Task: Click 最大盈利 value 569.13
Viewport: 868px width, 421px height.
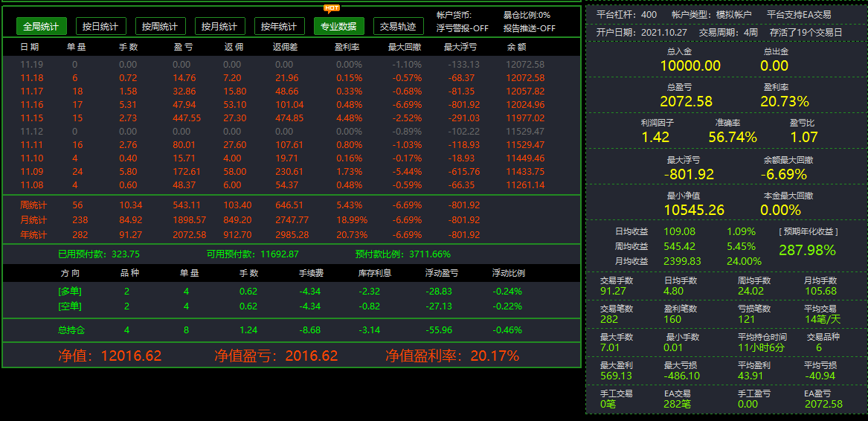Action: (x=616, y=376)
